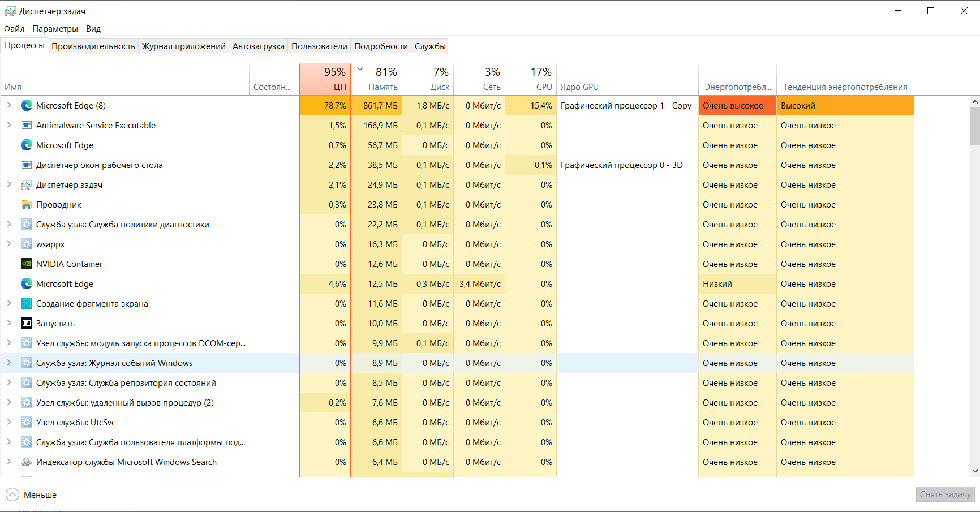This screenshot has height=512, width=980.
Task: Expand the Microsoft Edge (8) process group
Action: coord(9,105)
